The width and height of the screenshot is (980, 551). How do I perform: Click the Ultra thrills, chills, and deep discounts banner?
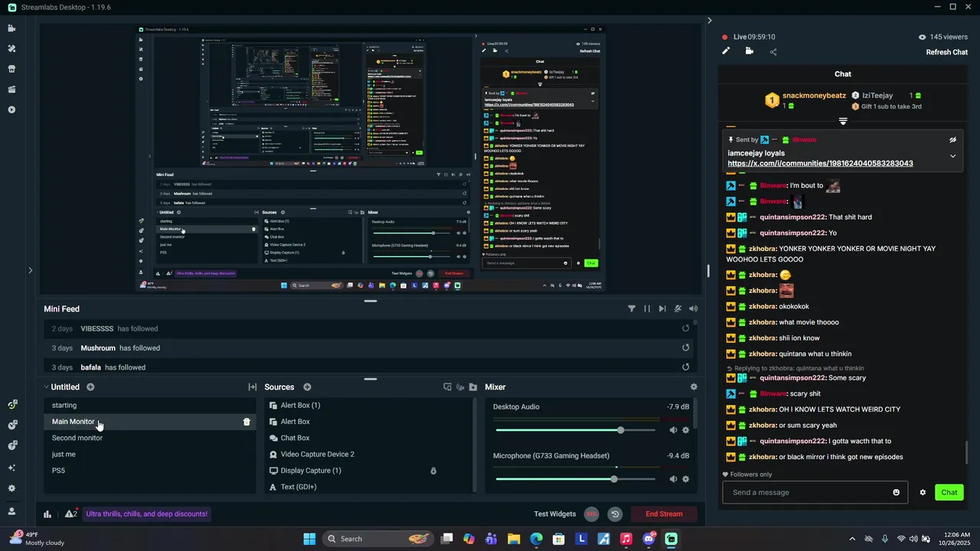point(147,514)
